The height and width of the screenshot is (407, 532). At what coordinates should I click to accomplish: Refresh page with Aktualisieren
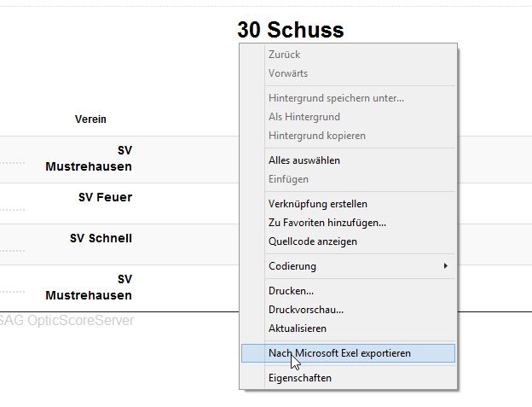coord(297,329)
